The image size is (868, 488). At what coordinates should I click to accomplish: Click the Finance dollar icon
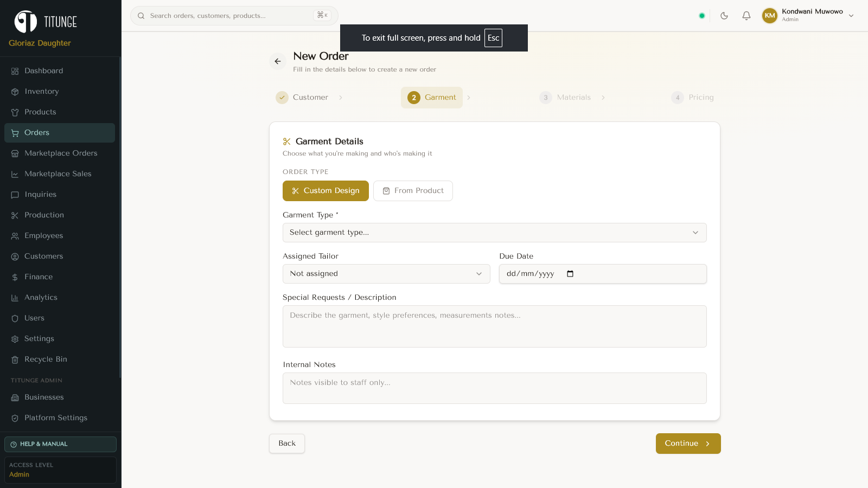[x=15, y=277]
